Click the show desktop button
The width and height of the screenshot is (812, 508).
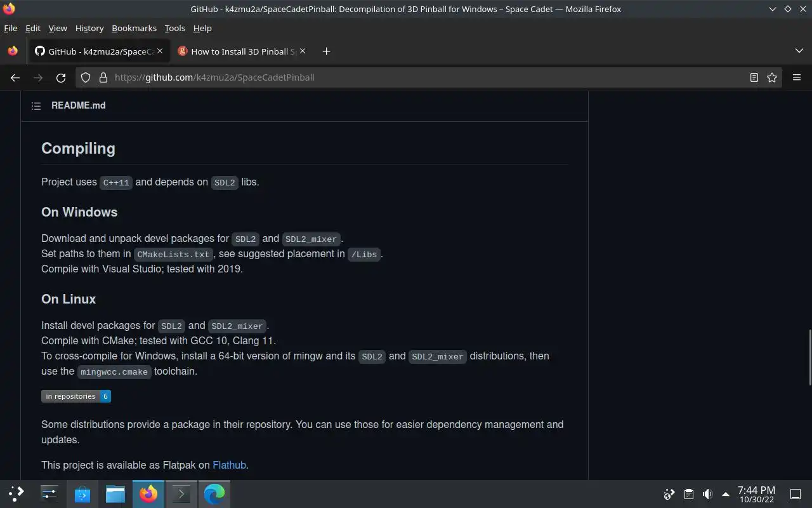point(796,494)
